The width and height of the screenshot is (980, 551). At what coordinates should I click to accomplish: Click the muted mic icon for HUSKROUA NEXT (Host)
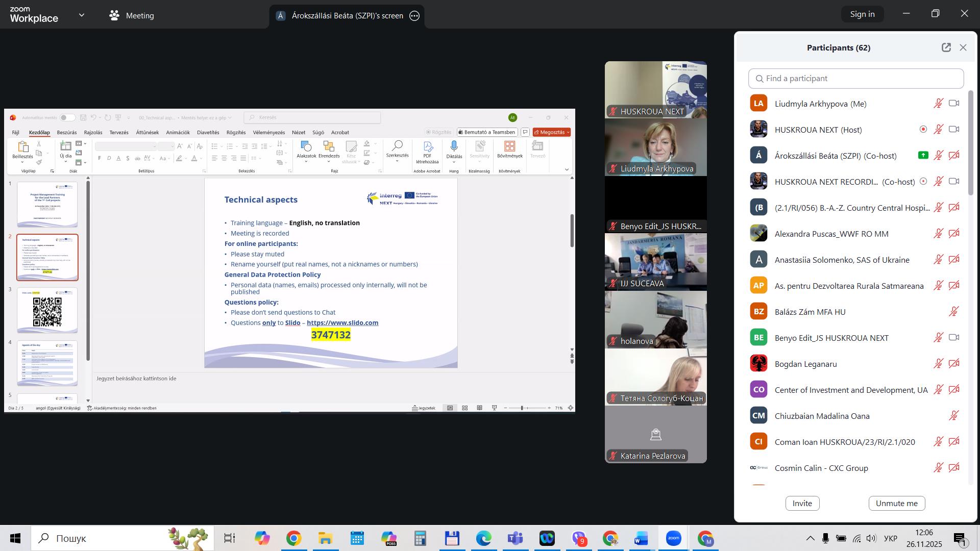[x=938, y=130]
